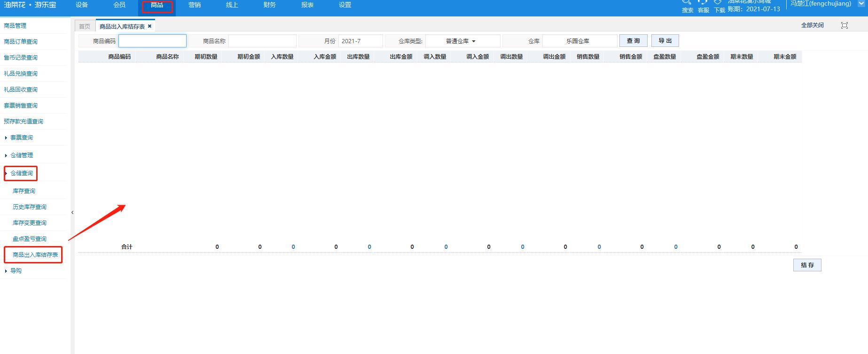Click the 盘盈金额 column header
Image resolution: width=868 pixels, height=354 pixels.
pyautogui.click(x=708, y=57)
